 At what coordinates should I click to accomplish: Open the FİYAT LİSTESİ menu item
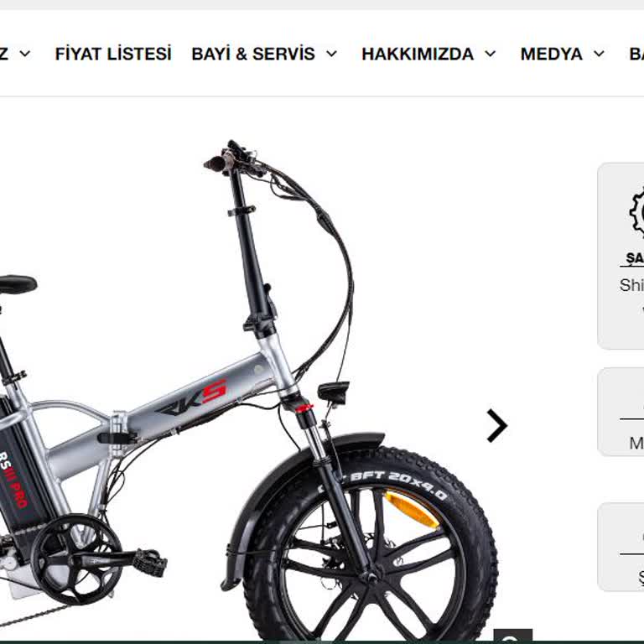(x=113, y=54)
